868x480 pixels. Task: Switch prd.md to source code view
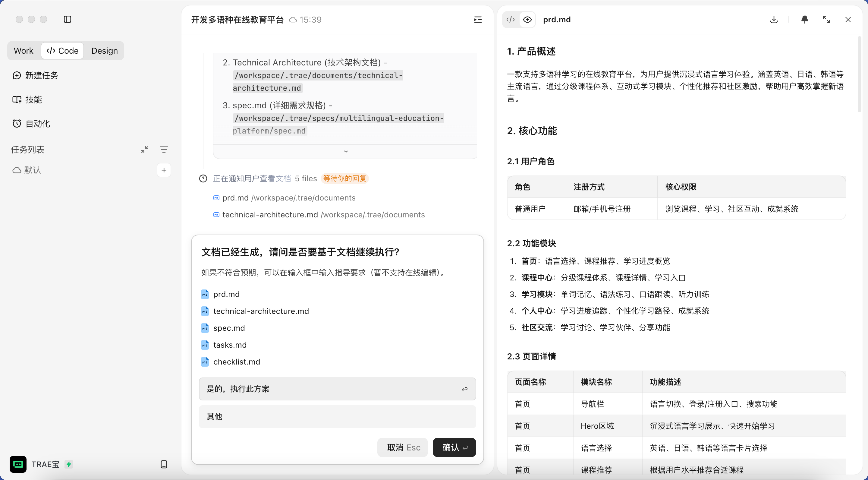coord(511,20)
